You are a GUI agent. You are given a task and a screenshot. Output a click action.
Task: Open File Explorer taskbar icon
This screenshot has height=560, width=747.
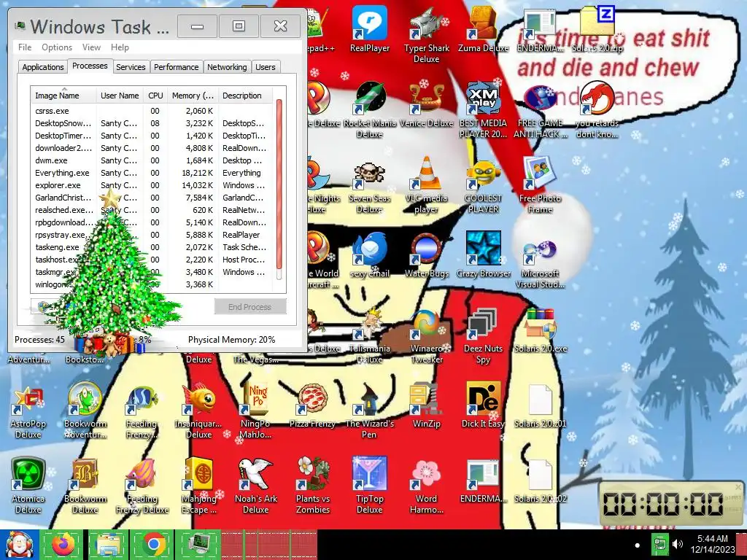click(x=109, y=544)
